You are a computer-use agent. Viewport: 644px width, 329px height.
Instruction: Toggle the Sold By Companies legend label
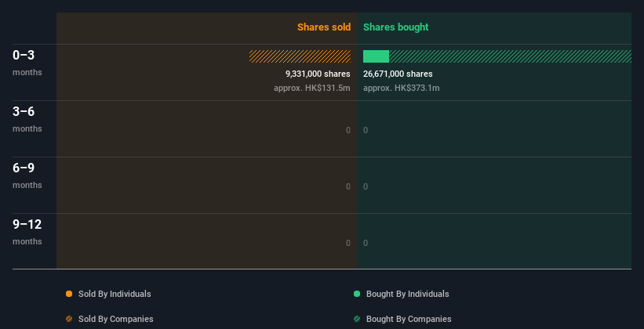(x=116, y=319)
